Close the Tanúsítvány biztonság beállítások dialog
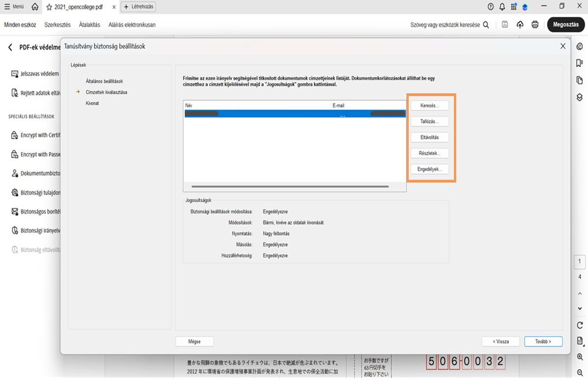This screenshot has height=380, width=588. (563, 46)
